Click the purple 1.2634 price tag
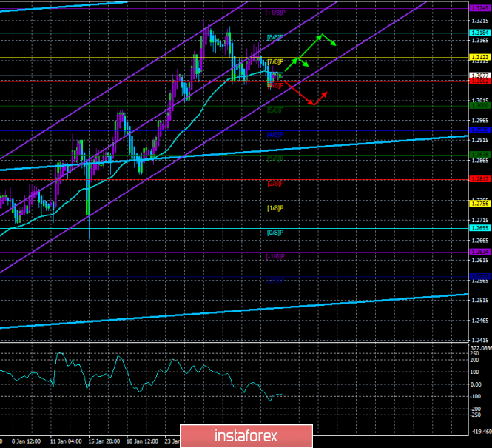492x448 pixels. tap(479, 252)
